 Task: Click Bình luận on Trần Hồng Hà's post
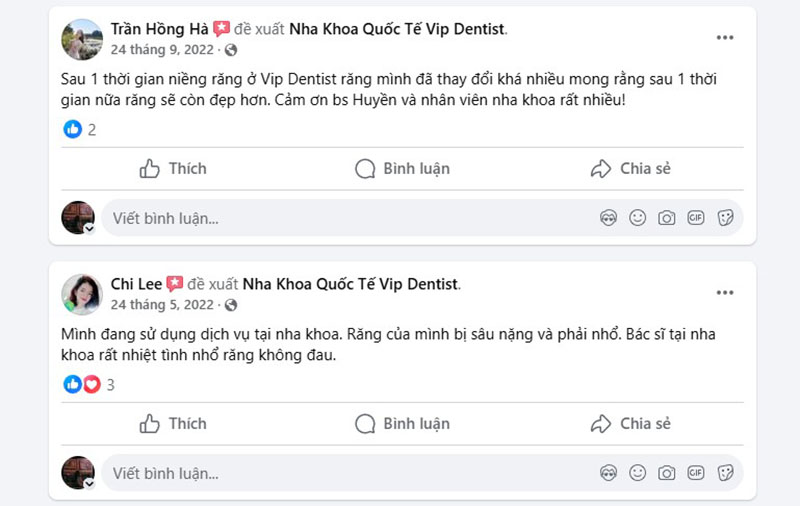pos(402,169)
